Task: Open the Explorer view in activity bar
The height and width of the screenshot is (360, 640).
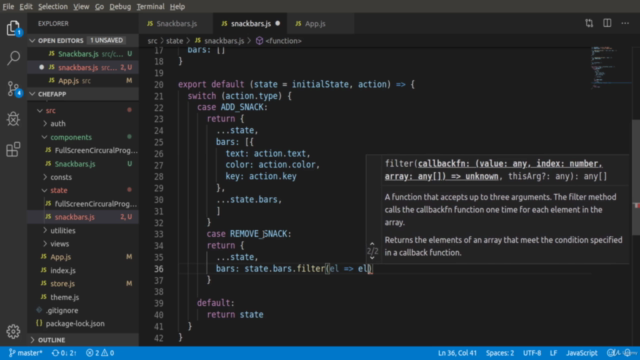Action: (x=13, y=28)
